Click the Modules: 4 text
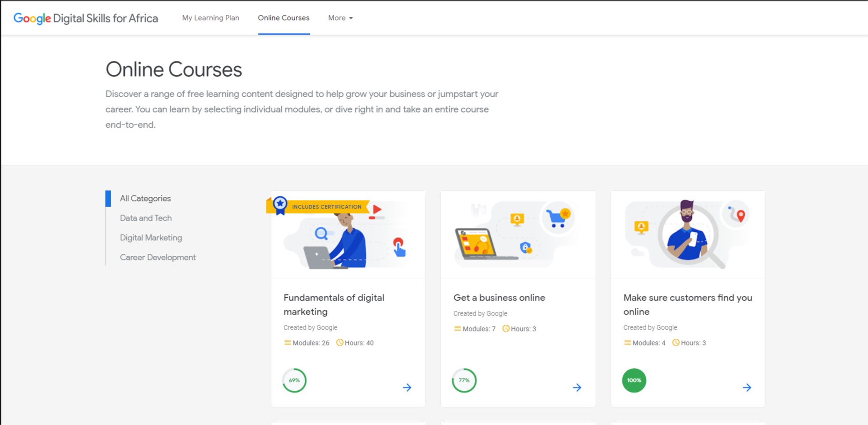This screenshot has height=425, width=868. tap(649, 343)
